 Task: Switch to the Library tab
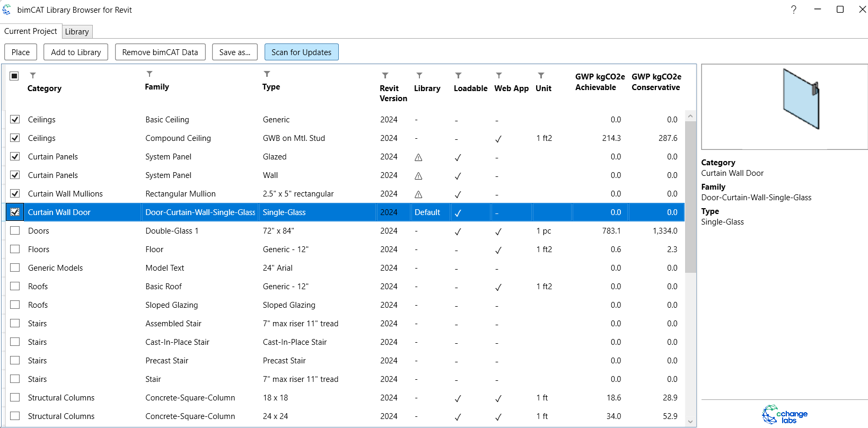[x=77, y=32]
